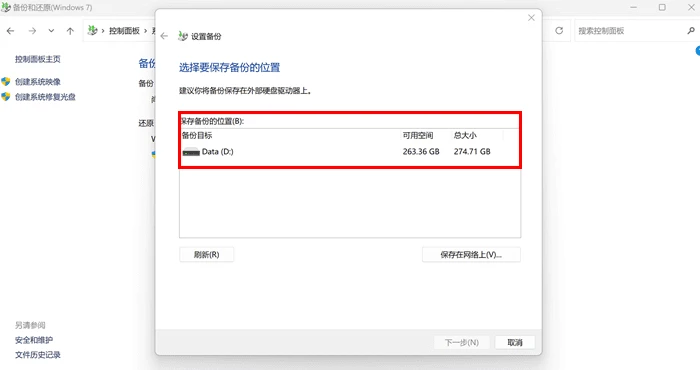Viewport: 700px width, 370px height.
Task: Click the 取消 button
Action: [x=515, y=342]
